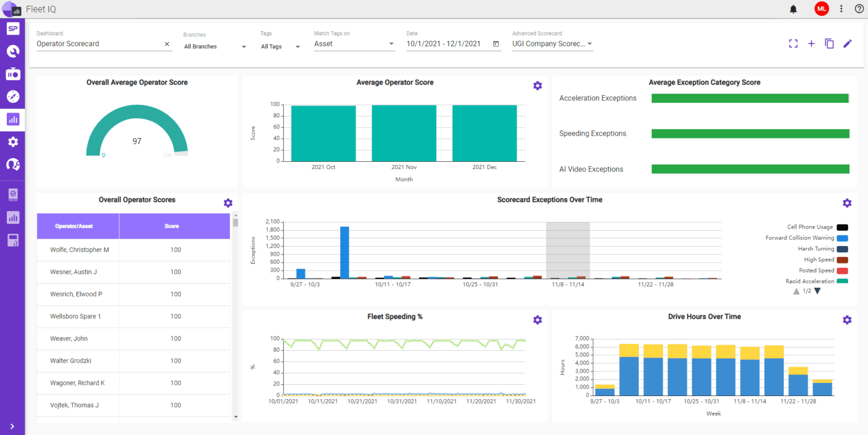Duplicate dashboard using copy icon
This screenshot has width=868, height=435.
tap(830, 44)
